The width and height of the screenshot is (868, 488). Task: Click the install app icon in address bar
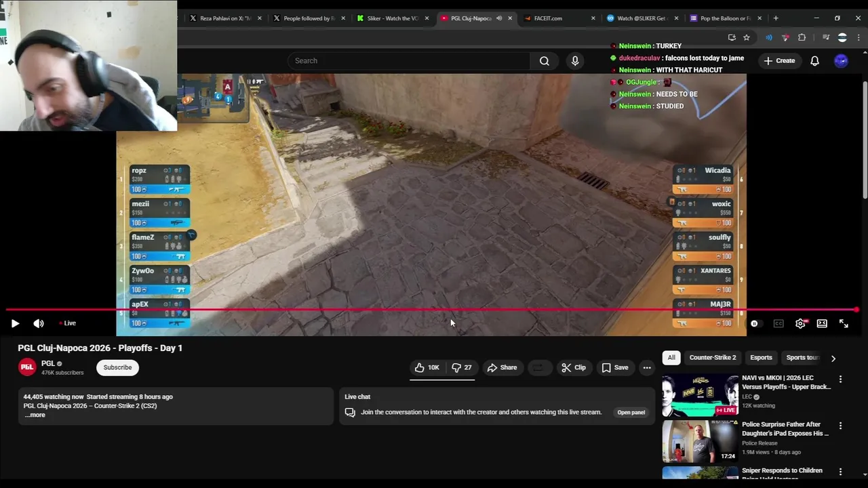point(732,37)
